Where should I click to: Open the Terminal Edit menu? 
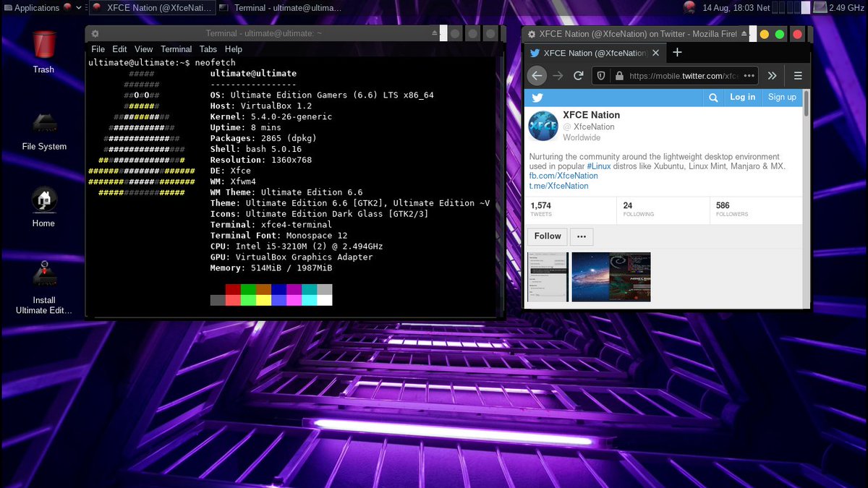point(119,49)
